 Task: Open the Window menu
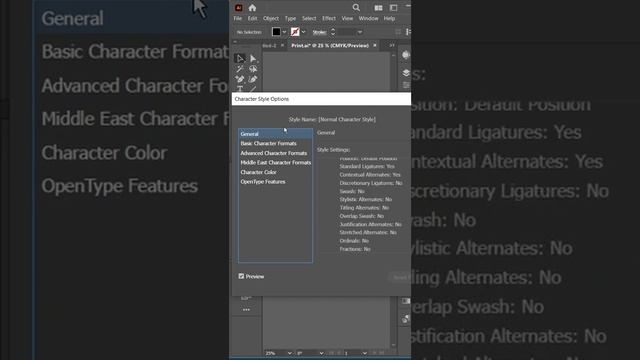point(368,18)
